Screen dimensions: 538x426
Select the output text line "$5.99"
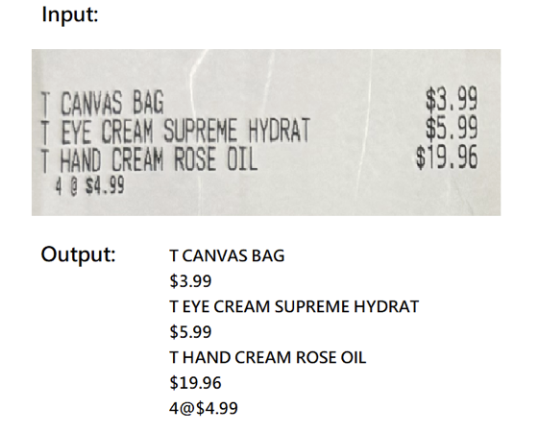pyautogui.click(x=190, y=332)
